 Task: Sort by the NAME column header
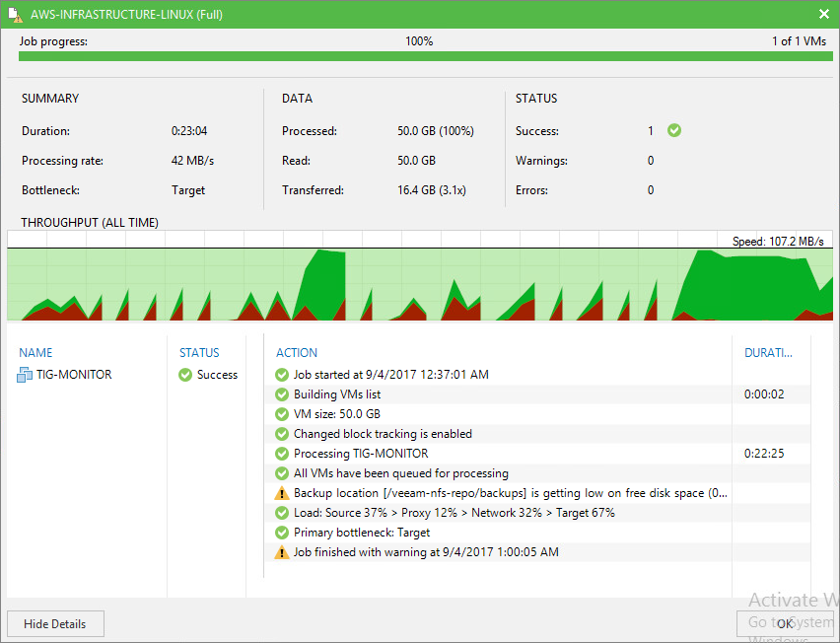[35, 353]
